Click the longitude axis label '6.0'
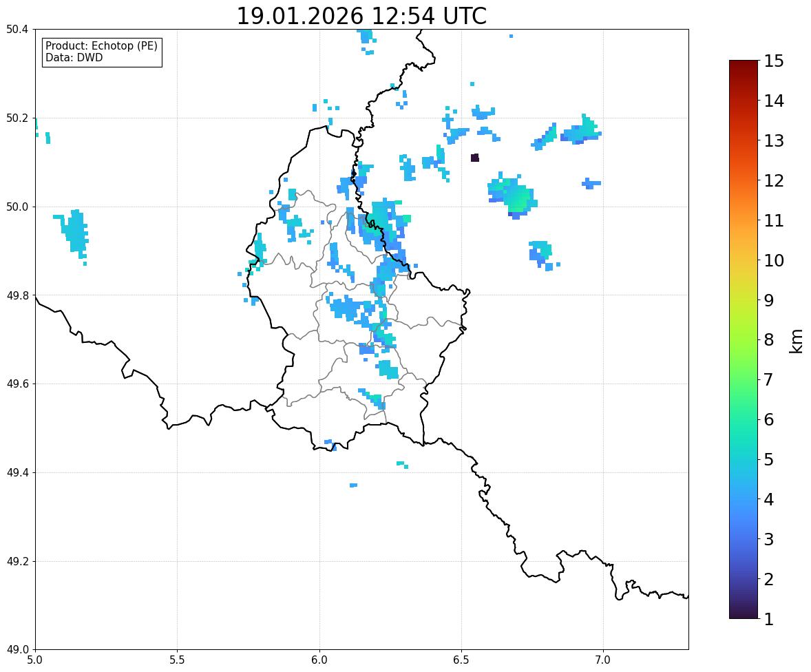This screenshot has height=672, width=811. 319,660
